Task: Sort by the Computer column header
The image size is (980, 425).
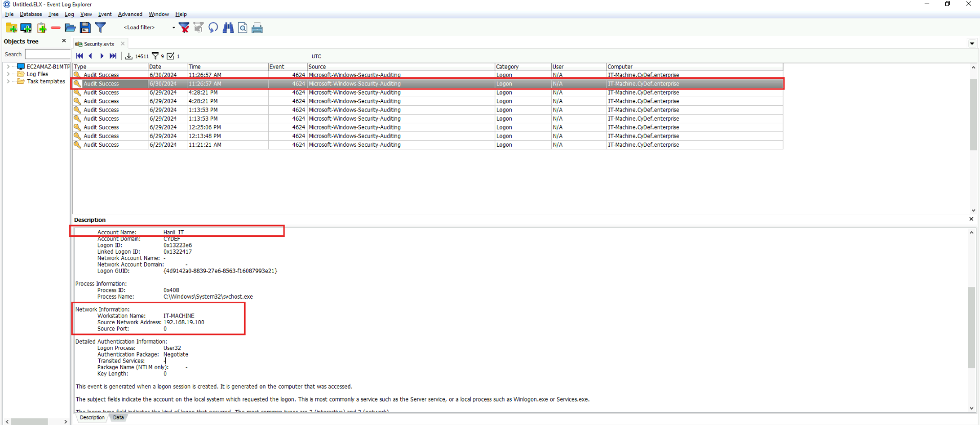Action: 694,67
